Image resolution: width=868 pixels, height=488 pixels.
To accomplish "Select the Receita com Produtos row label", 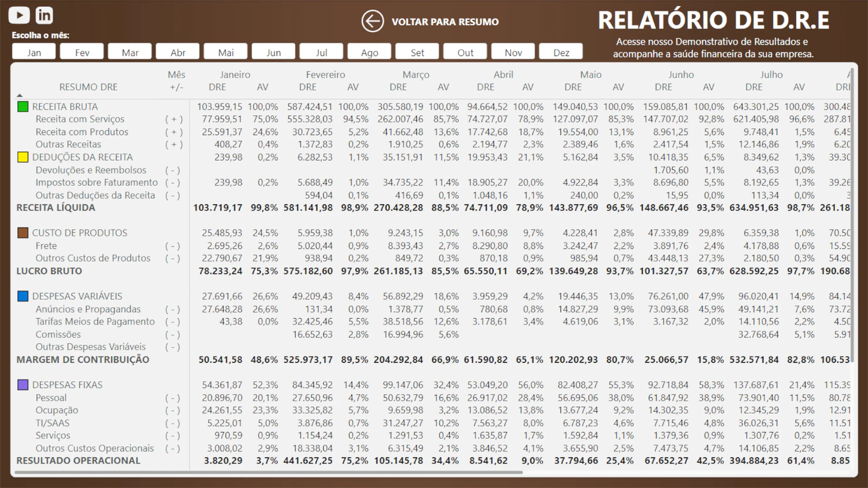I will (x=82, y=132).
